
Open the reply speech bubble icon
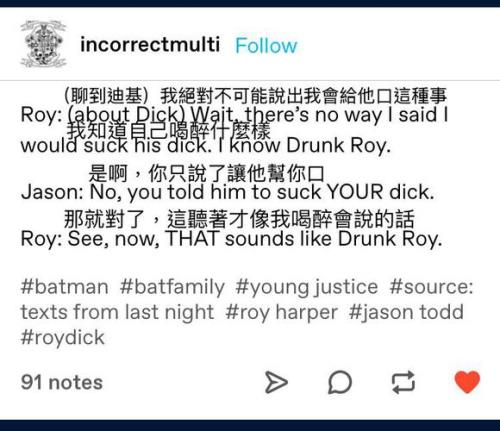[340, 382]
